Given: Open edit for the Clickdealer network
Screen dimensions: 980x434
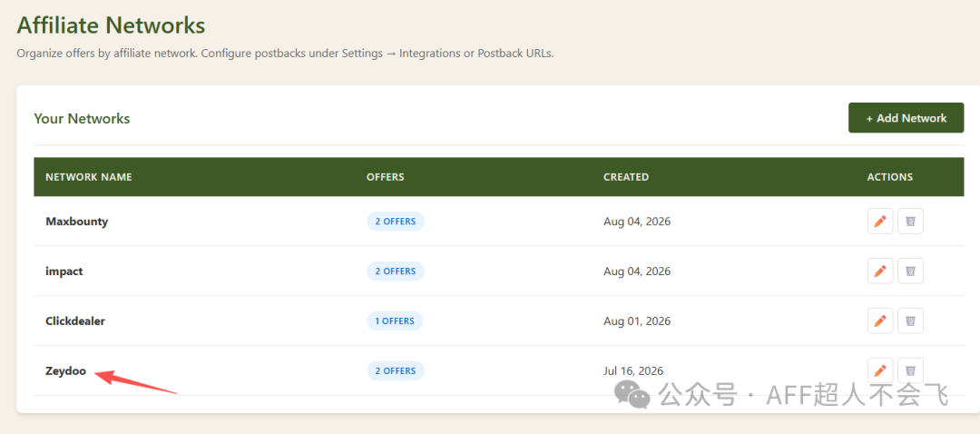Looking at the screenshot, I should [880, 321].
